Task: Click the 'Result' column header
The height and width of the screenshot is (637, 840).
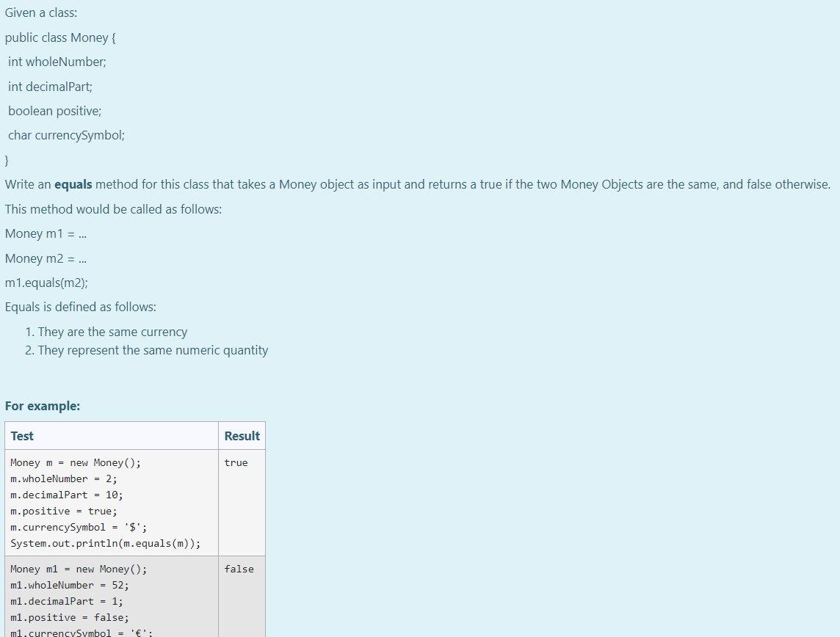Action: 242,436
